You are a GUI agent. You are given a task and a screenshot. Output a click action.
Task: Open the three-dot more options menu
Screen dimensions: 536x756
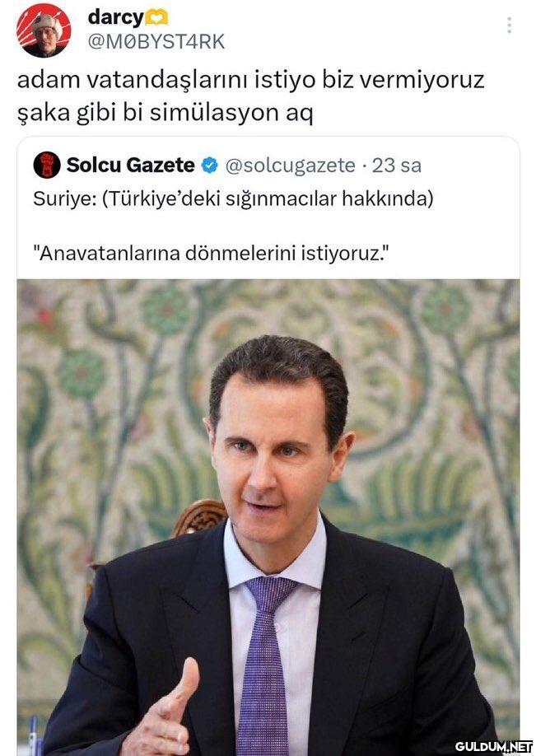pyautogui.click(x=509, y=25)
